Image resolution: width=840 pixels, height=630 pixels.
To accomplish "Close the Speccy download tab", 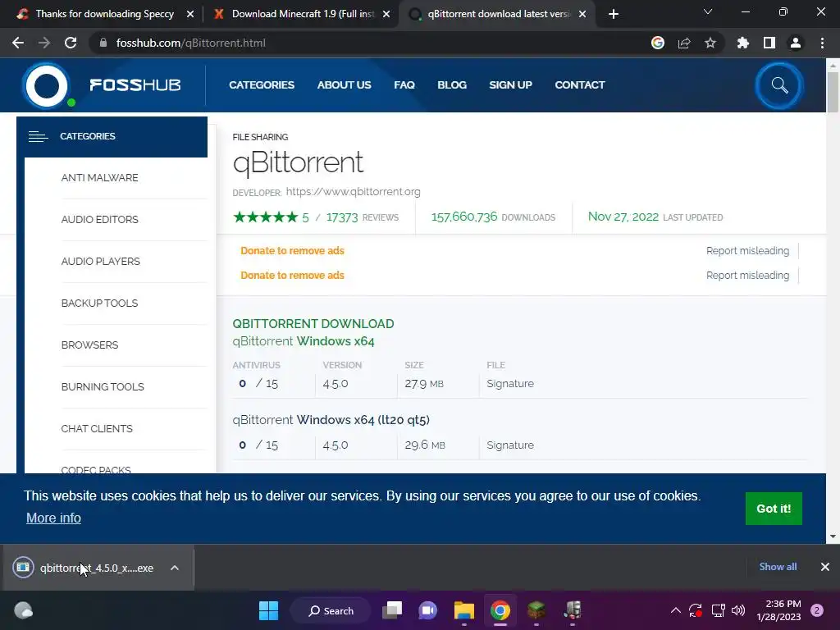I will (190, 15).
